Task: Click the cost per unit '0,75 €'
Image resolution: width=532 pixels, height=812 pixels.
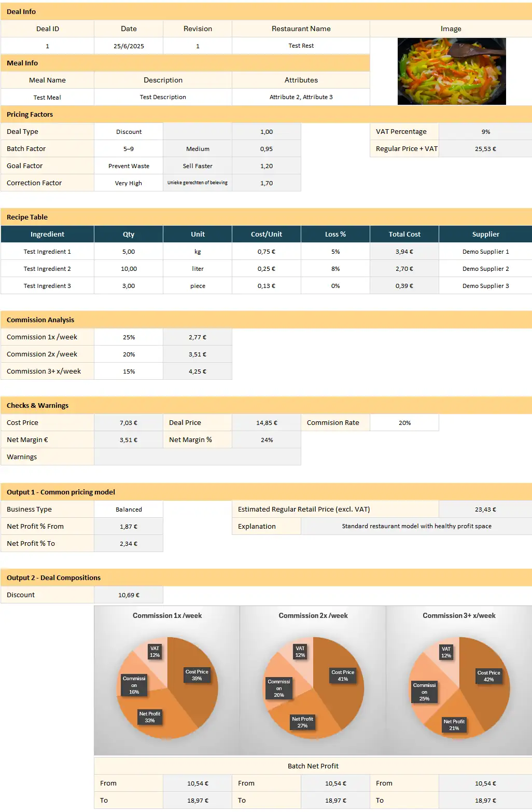Action: (x=267, y=252)
